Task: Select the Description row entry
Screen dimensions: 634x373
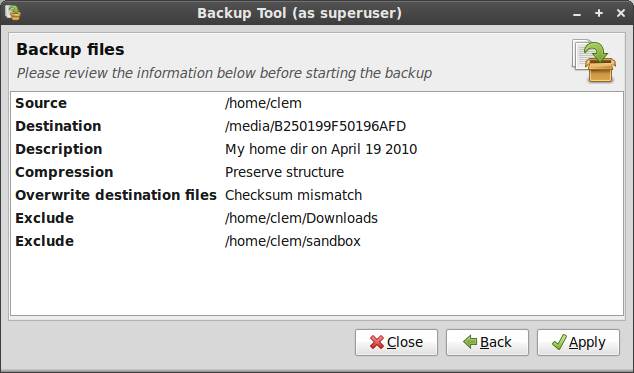Action: pos(317,149)
